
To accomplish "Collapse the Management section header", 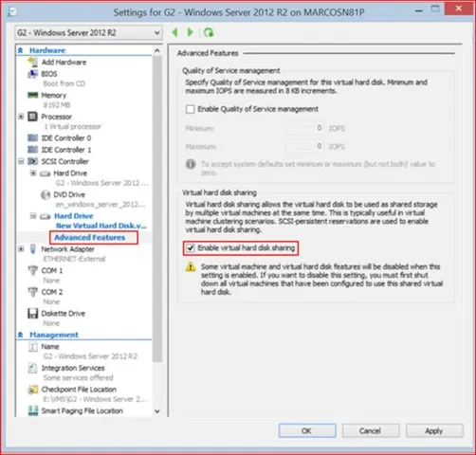I will click(x=21, y=335).
